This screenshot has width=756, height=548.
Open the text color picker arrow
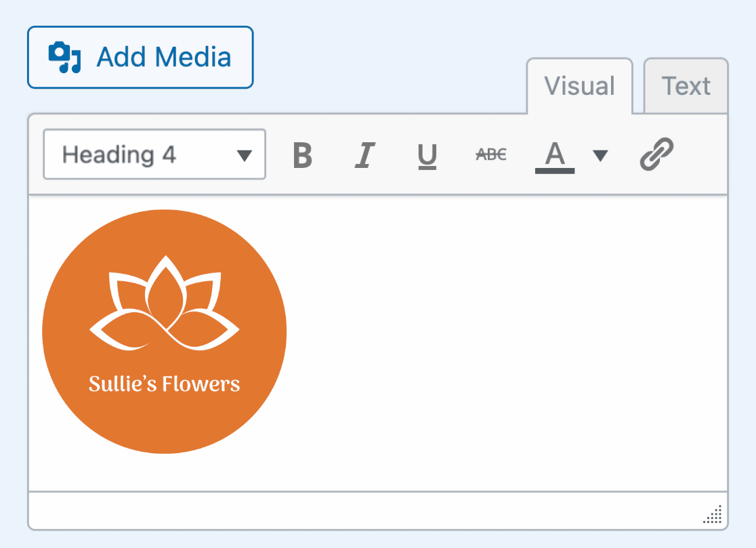[600, 156]
